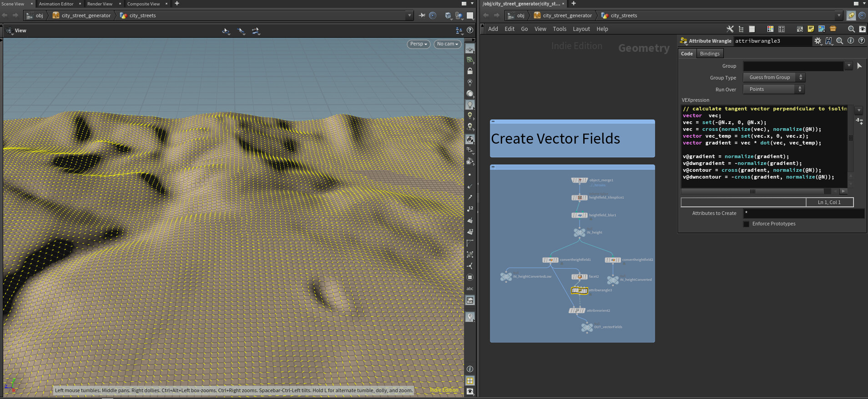
Task: Click the subnet package box icon
Action: 833,29
